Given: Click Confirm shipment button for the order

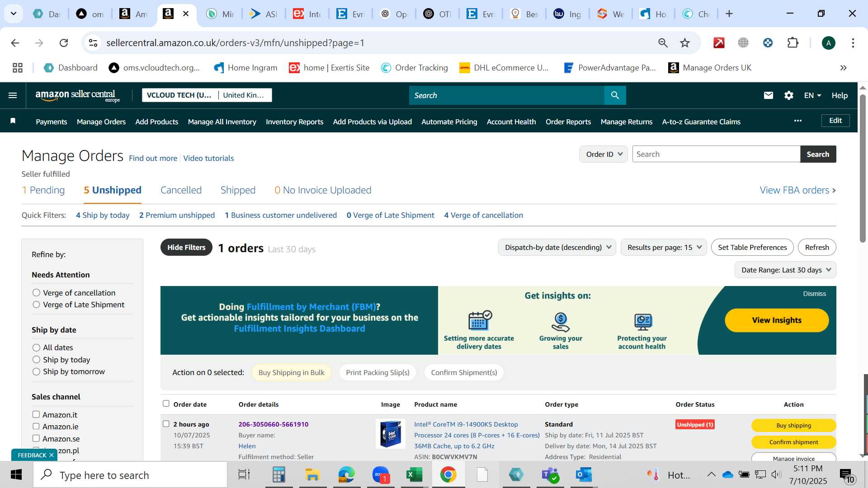Looking at the screenshot, I should [793, 442].
